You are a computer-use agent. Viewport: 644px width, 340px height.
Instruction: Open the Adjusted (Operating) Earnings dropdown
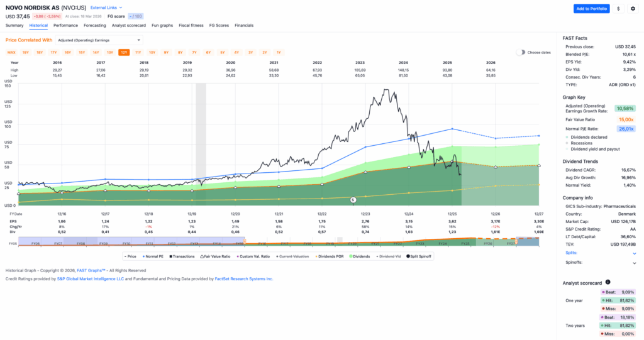click(x=99, y=40)
